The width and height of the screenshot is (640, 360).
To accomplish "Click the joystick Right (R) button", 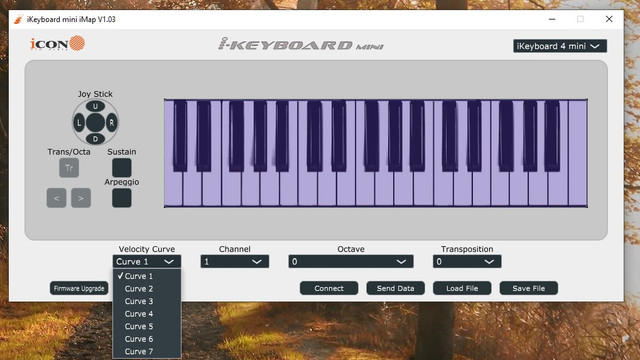I will 111,122.
